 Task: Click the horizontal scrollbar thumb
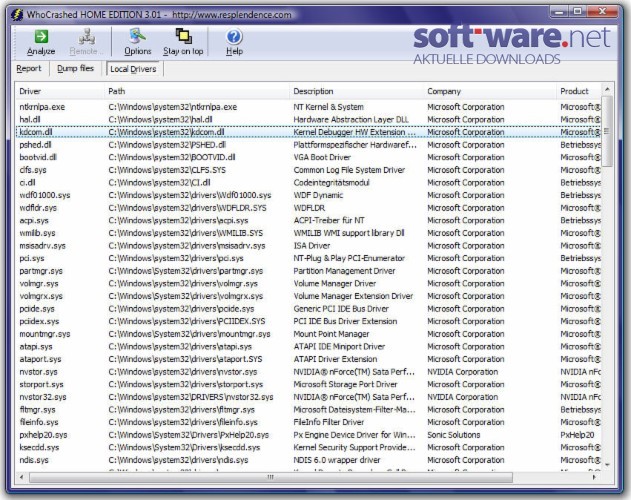click(271, 477)
